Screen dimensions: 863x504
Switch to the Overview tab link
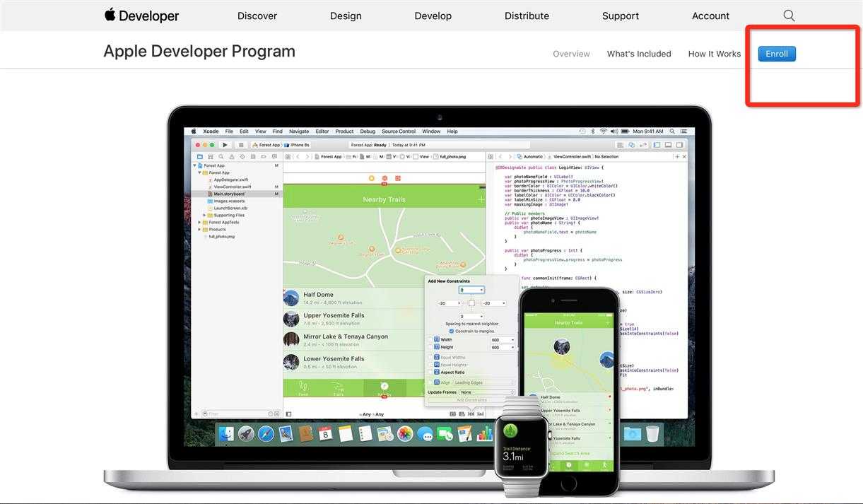[x=571, y=54]
